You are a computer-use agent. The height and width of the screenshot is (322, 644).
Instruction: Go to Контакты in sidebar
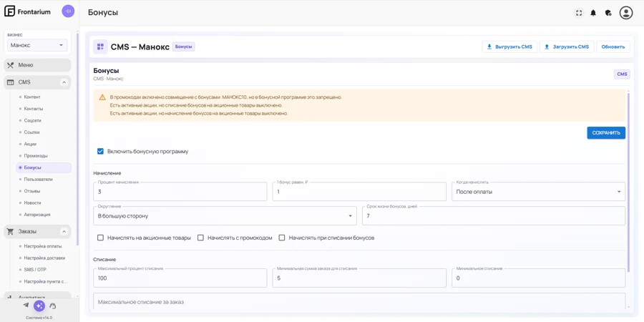pos(44,109)
